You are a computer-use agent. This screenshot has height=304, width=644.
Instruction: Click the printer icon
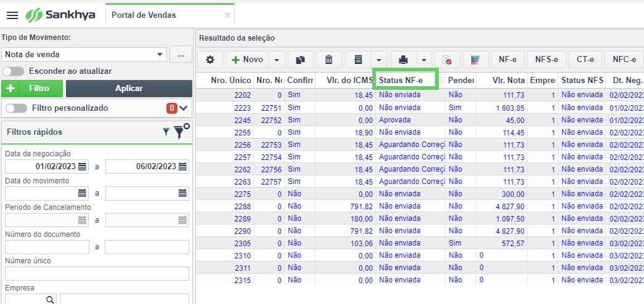pyautogui.click(x=403, y=60)
